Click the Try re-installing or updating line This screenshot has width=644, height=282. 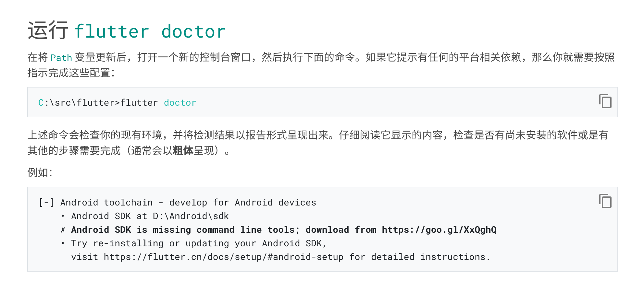pos(198,243)
